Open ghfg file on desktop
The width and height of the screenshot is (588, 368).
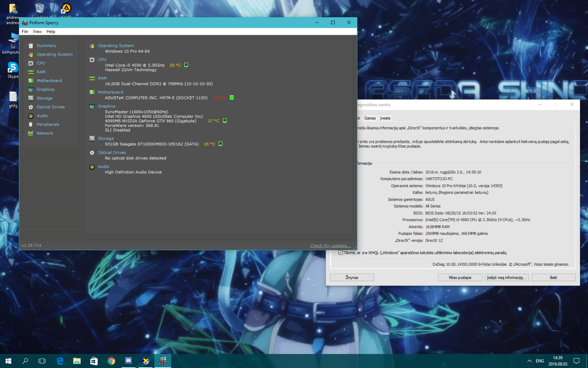click(x=13, y=99)
